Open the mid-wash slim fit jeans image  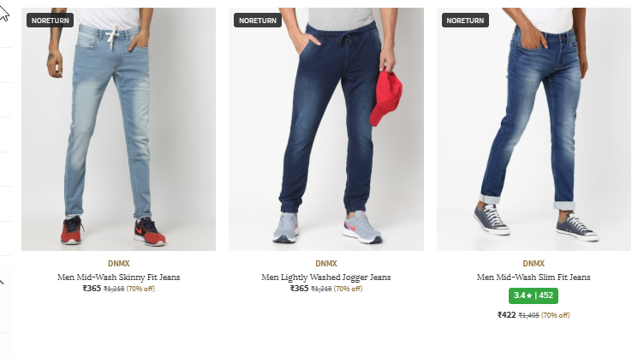tap(534, 129)
